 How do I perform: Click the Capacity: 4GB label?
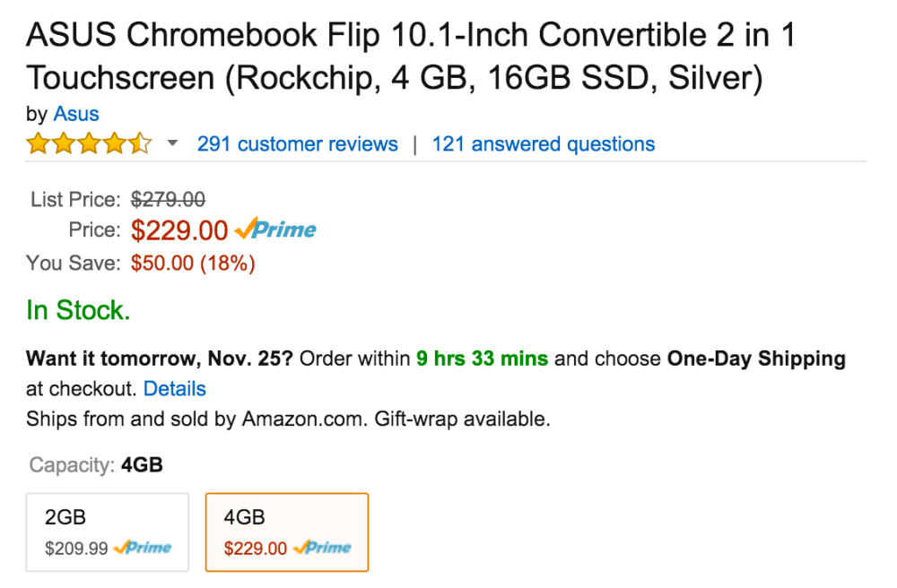(x=96, y=465)
